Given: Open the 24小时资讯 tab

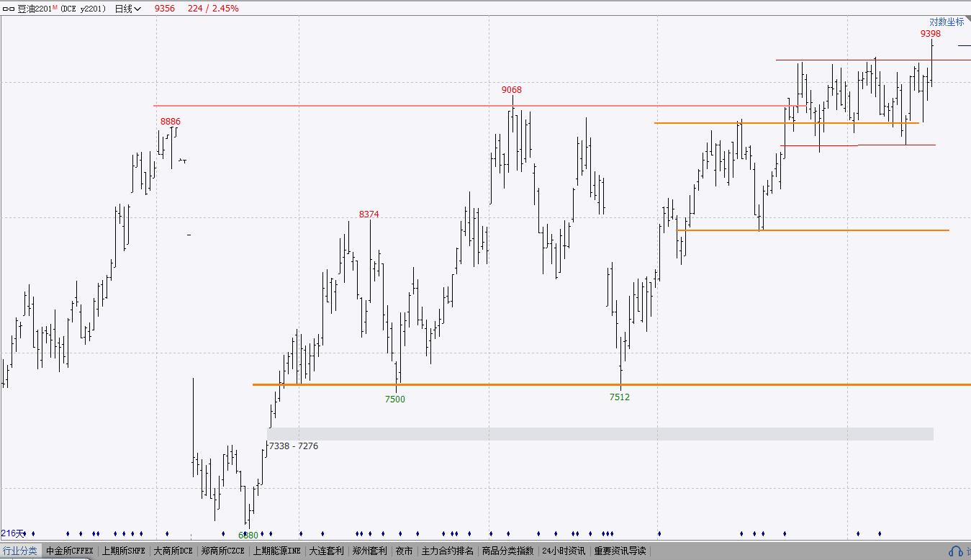Looking at the screenshot, I should (563, 551).
